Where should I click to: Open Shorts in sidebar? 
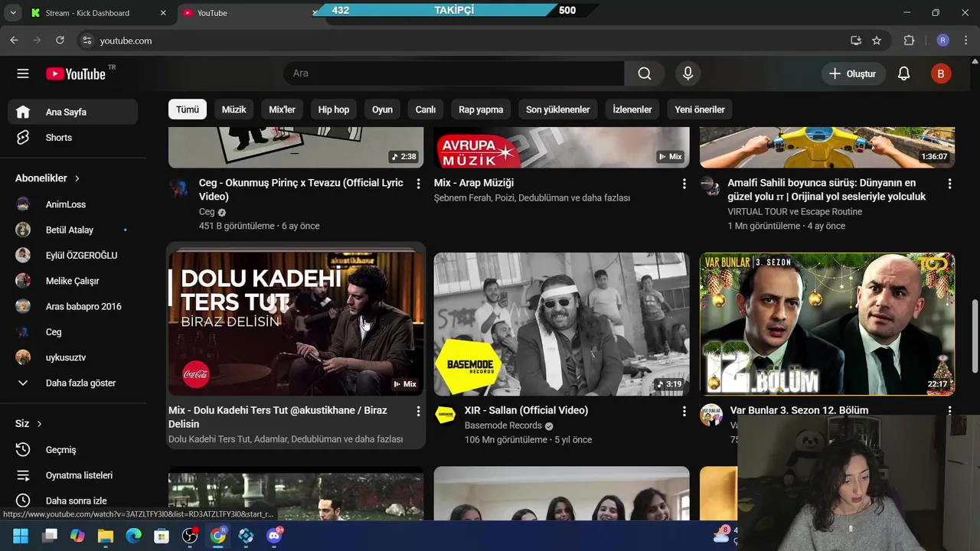tap(73, 138)
